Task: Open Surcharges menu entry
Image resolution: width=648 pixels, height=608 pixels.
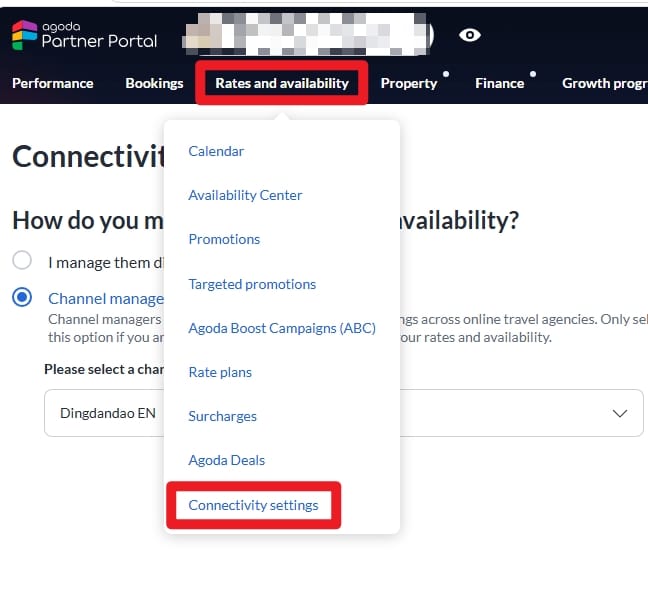Action: (222, 416)
